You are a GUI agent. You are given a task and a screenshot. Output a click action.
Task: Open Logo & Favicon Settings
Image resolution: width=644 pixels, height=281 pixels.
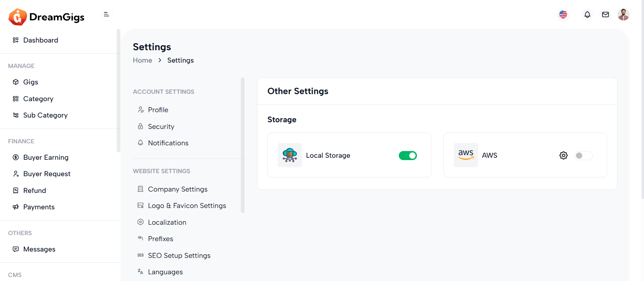pyautogui.click(x=187, y=206)
